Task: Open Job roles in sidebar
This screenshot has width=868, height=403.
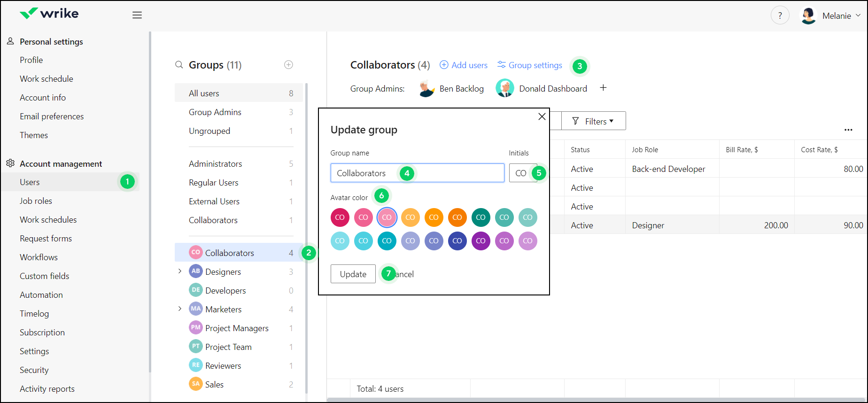Action: coord(36,201)
